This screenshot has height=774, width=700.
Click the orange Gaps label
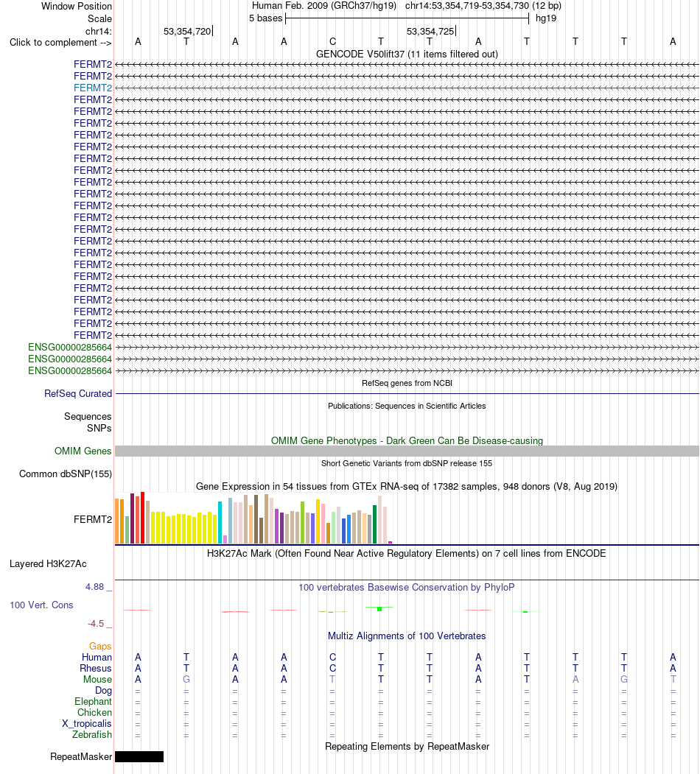pyautogui.click(x=100, y=646)
